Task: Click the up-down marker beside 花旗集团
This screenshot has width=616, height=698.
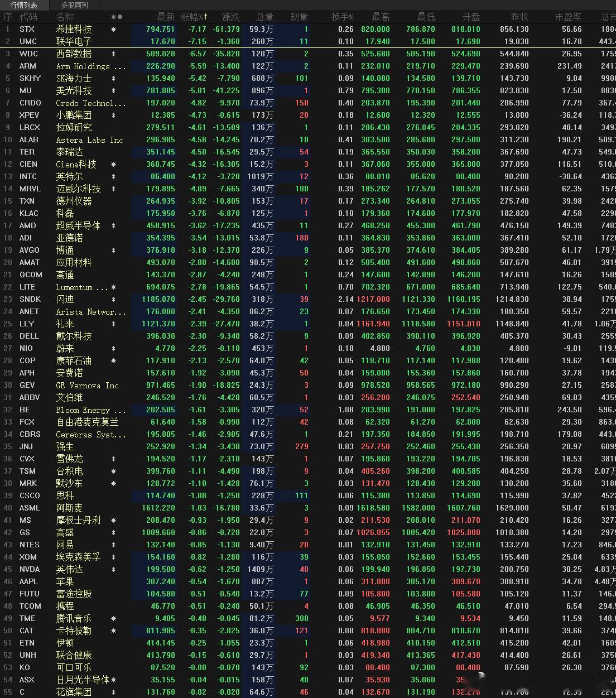Action: tap(114, 692)
